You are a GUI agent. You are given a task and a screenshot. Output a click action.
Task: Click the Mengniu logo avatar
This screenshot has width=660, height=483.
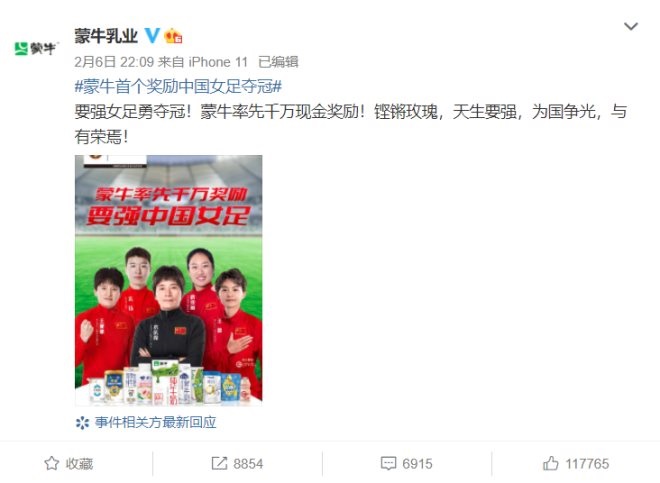point(35,48)
